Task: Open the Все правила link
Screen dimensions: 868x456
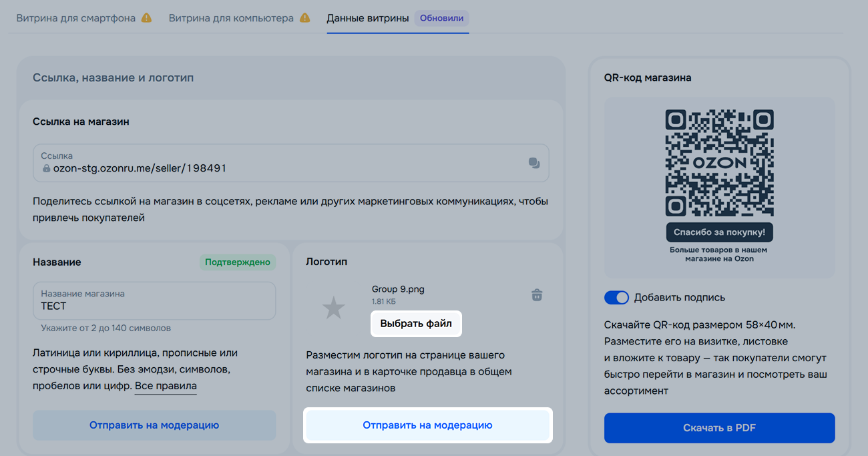Action: point(166,386)
